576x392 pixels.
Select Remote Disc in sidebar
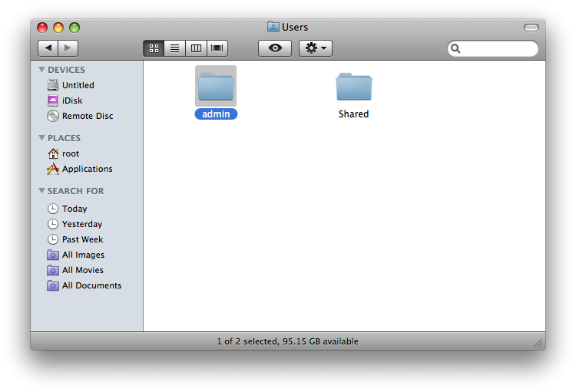[x=87, y=116]
